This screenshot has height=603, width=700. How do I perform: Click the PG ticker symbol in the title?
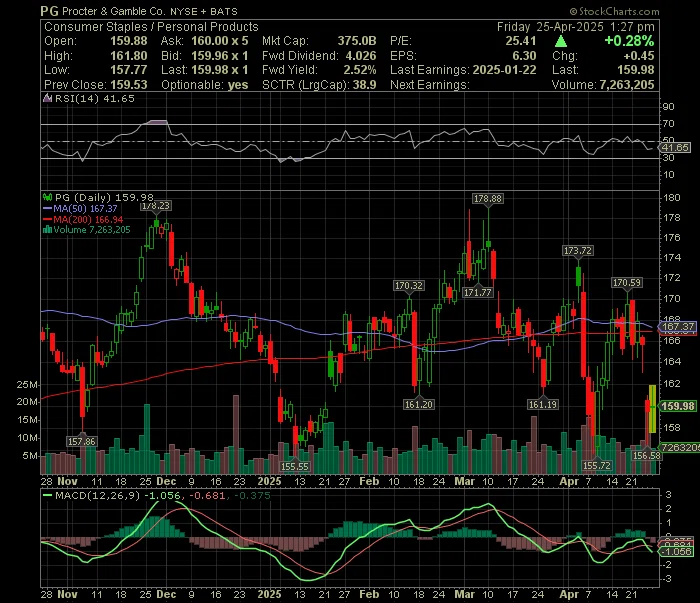click(49, 11)
